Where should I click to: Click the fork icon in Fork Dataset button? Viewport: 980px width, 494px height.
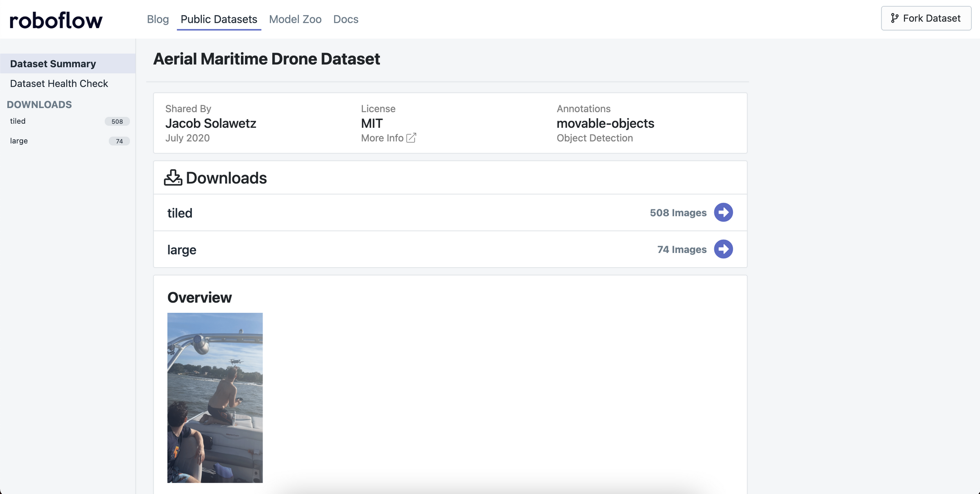click(x=895, y=18)
